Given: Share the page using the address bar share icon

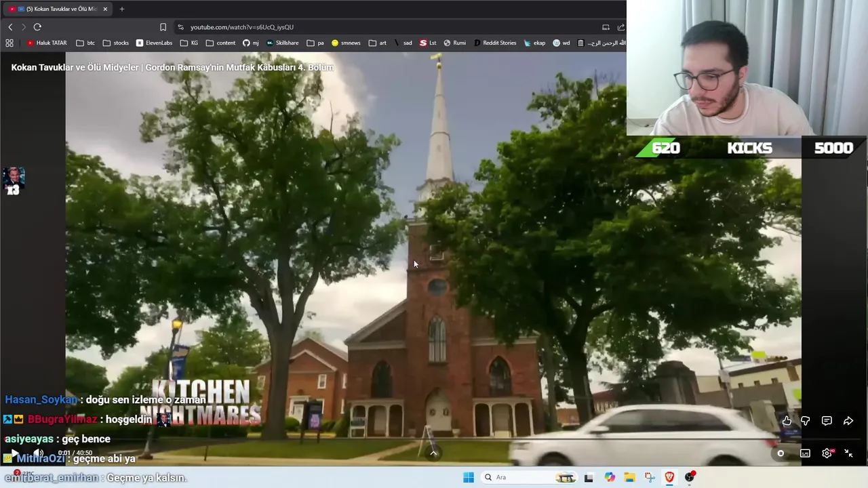Looking at the screenshot, I should tap(620, 27).
